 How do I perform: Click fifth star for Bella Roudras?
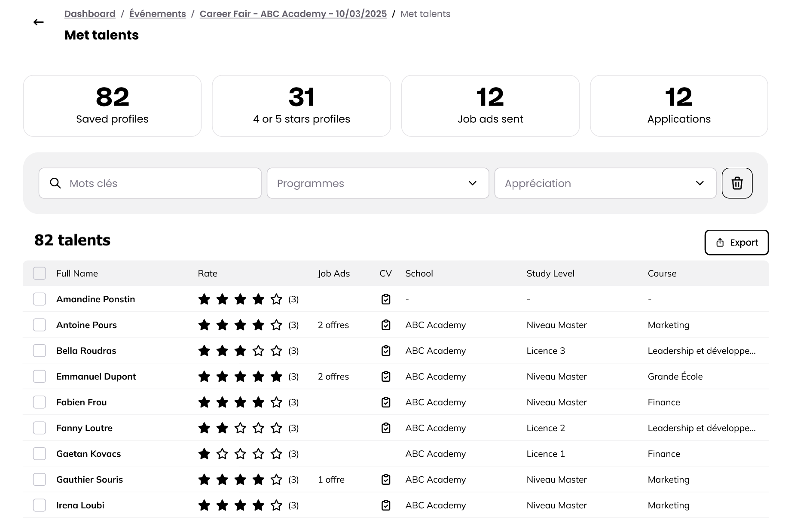point(276,351)
